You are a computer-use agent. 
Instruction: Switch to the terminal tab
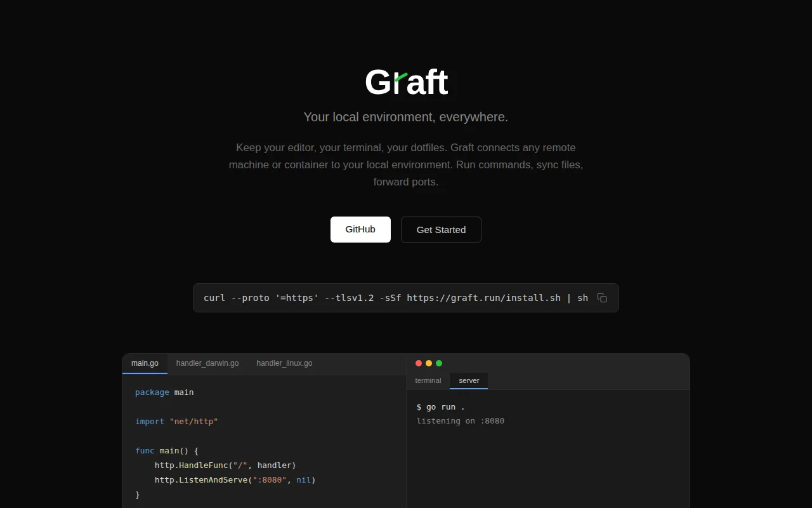pyautogui.click(x=428, y=380)
